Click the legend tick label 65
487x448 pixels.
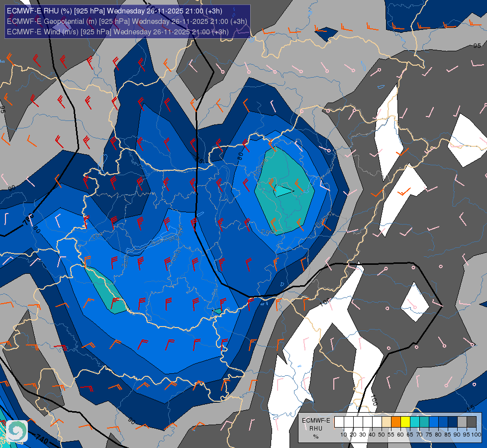click(x=410, y=435)
